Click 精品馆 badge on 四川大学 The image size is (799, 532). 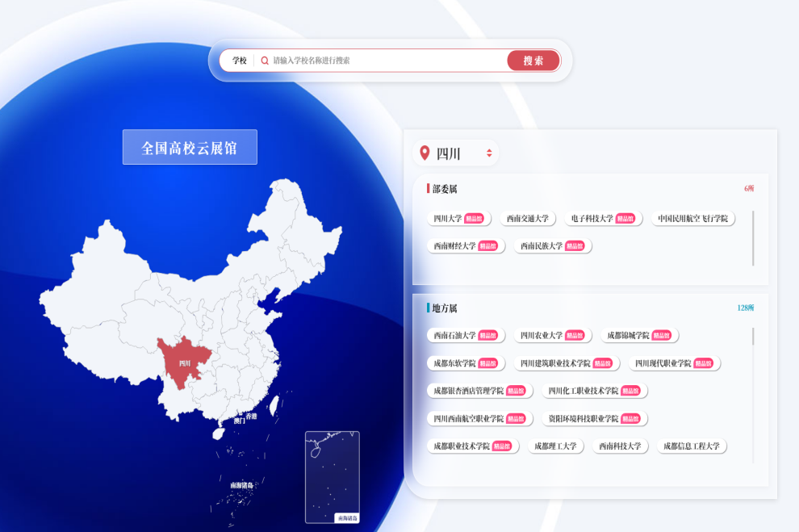[x=475, y=219]
